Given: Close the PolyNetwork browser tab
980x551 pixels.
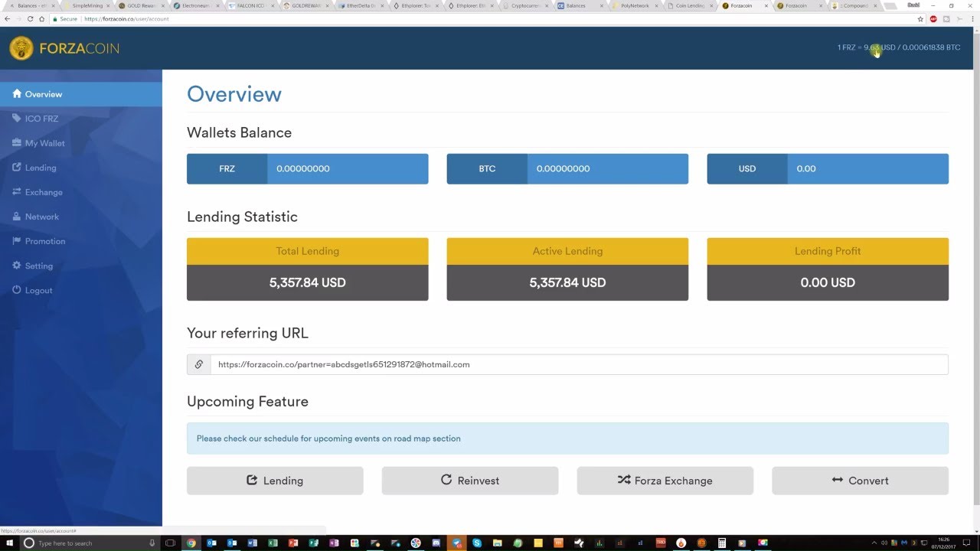Looking at the screenshot, I should (658, 5).
